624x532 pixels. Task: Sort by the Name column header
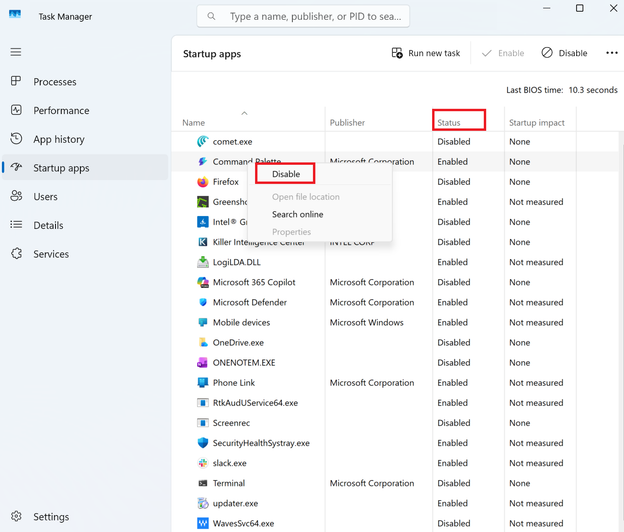193,123
